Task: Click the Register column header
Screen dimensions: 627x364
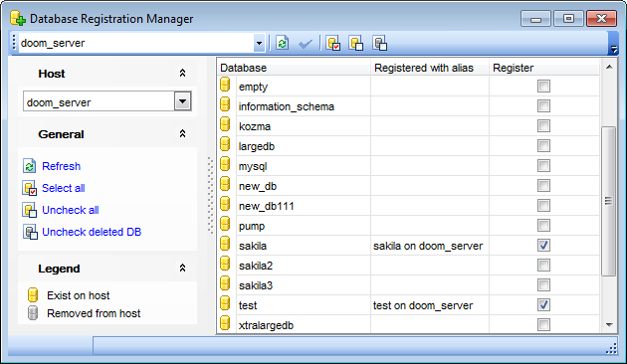Action: 543,68
